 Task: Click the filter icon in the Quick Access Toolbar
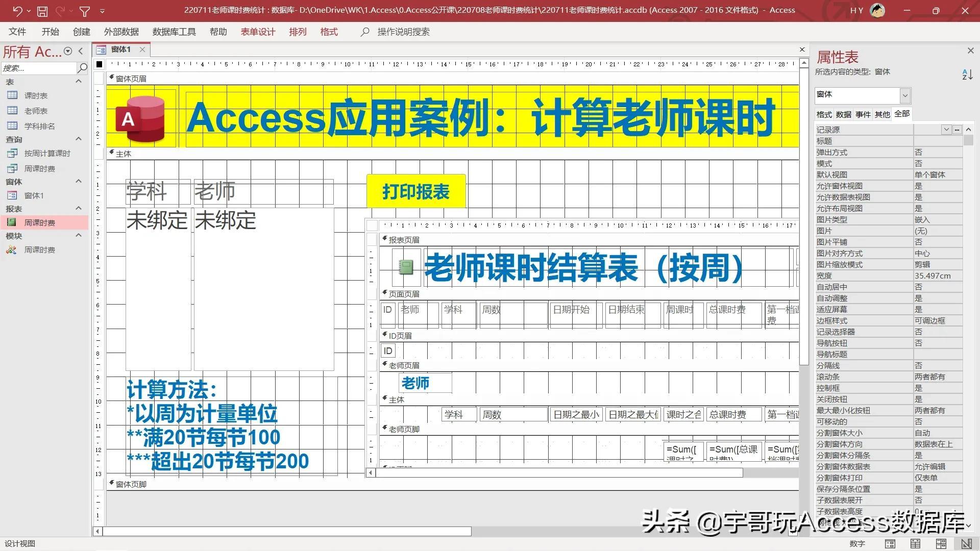tap(84, 11)
